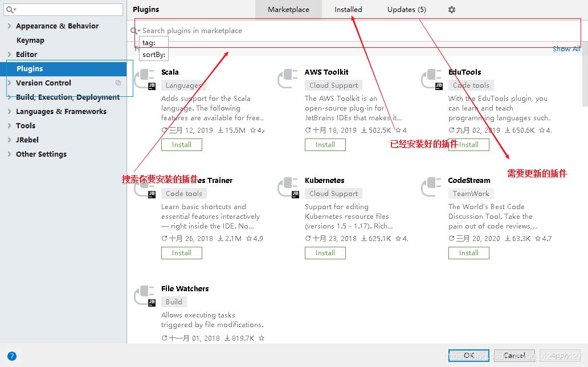588x367 pixels.
Task: Click Code tools tag under Features Trainer
Action: click(x=183, y=194)
